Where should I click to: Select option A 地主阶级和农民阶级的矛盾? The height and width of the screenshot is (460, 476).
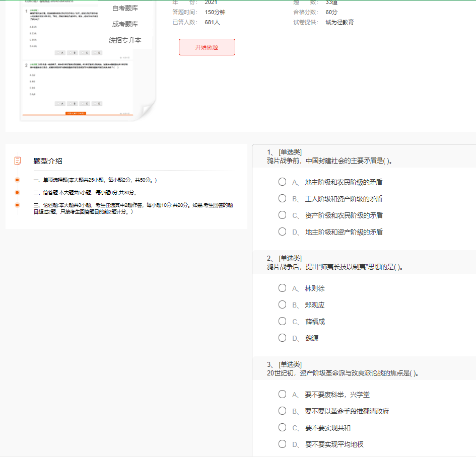point(282,182)
